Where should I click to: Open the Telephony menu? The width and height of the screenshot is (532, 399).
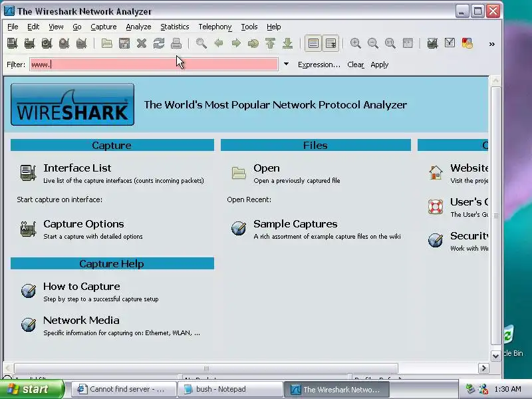pos(215,27)
